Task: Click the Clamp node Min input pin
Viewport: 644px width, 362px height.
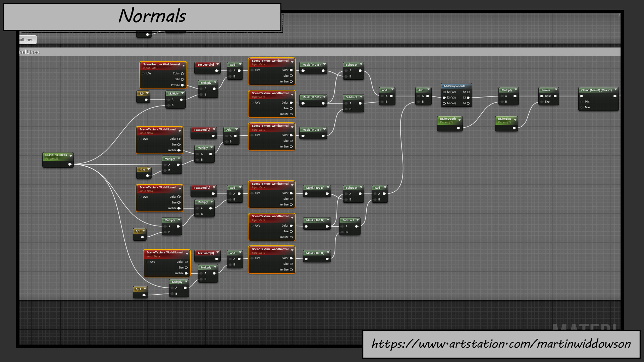Action: 582,102
